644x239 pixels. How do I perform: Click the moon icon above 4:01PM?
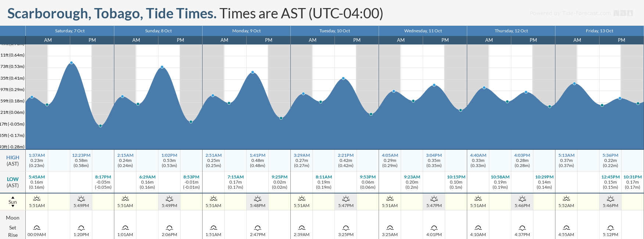[x=434, y=228]
